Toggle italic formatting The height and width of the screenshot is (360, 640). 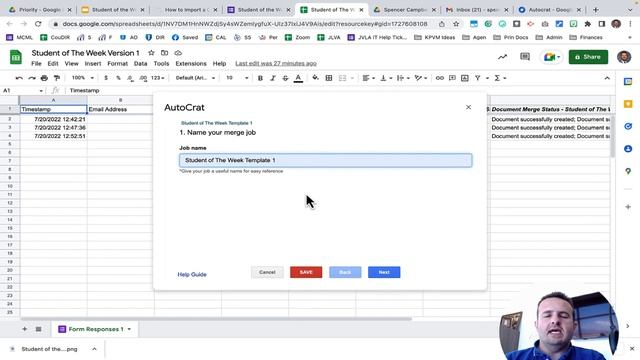click(273, 78)
